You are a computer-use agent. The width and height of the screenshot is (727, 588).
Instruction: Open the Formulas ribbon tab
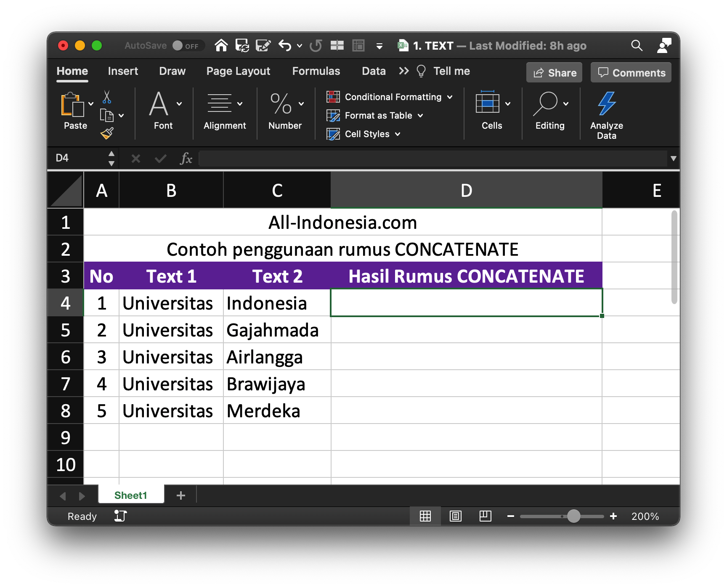point(316,71)
